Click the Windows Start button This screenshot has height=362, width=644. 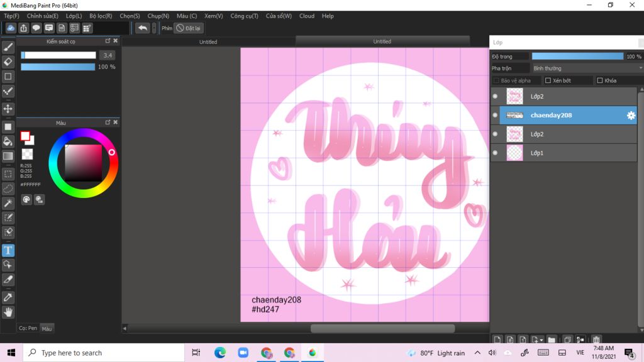pyautogui.click(x=11, y=353)
